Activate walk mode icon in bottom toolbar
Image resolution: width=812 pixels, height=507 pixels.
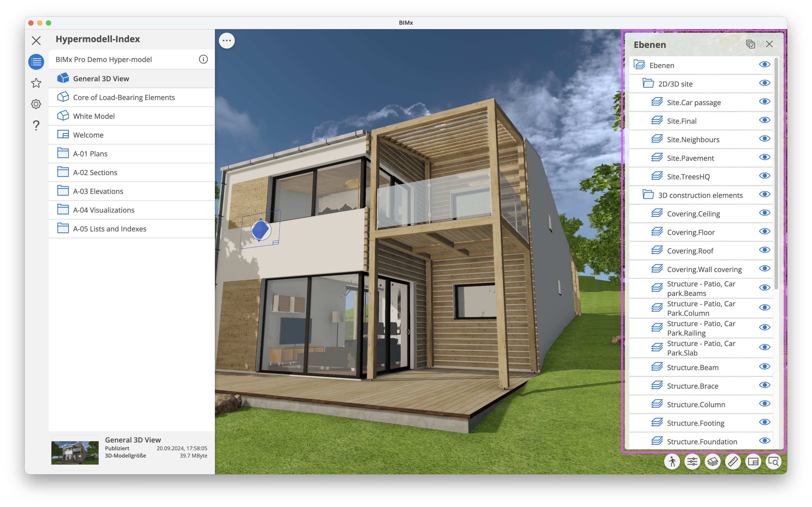(672, 462)
